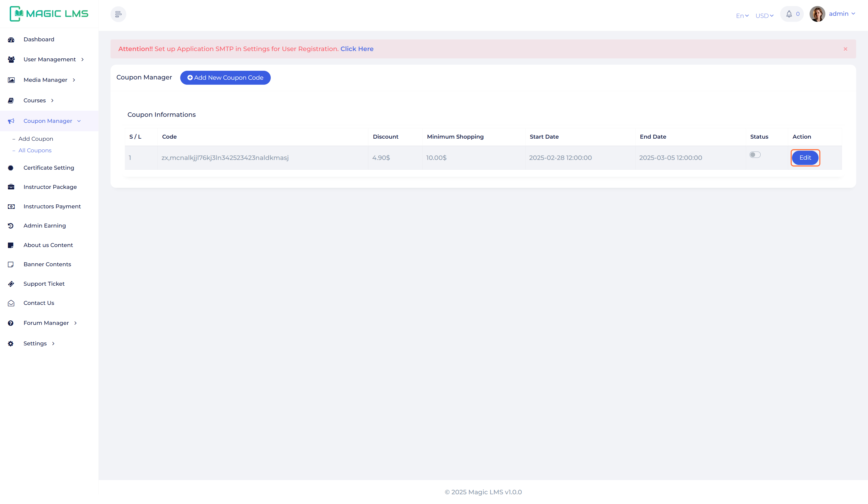Click the Contact Us envelope icon
Viewport: 868px width, 504px height.
(11, 303)
